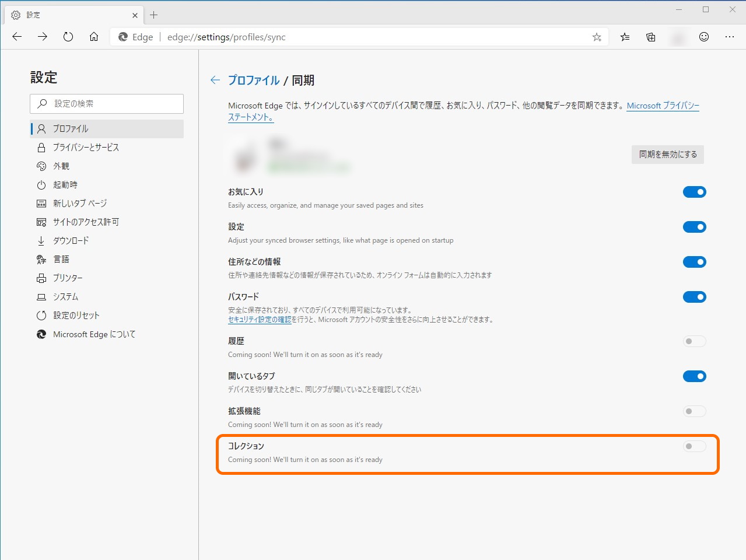Image resolution: width=746 pixels, height=560 pixels.
Task: Open the Collections icon in the toolbar
Action: [x=650, y=37]
